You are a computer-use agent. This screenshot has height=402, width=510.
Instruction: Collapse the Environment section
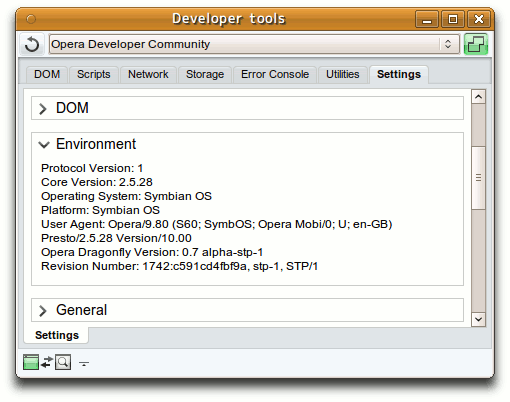[44, 144]
